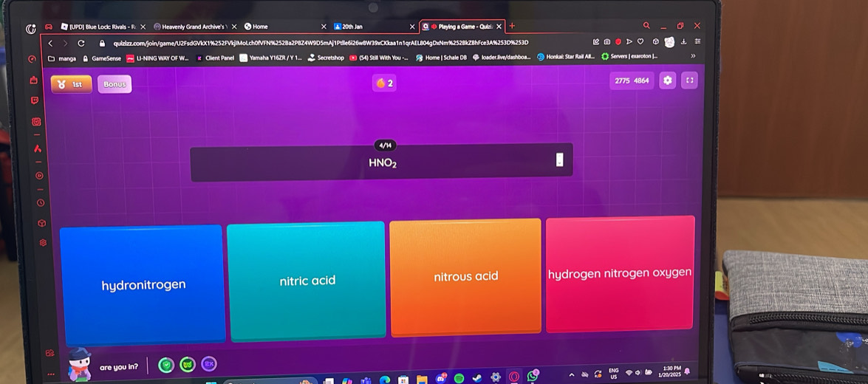Use the green shield power-up
The height and width of the screenshot is (384, 868).
[x=167, y=363]
